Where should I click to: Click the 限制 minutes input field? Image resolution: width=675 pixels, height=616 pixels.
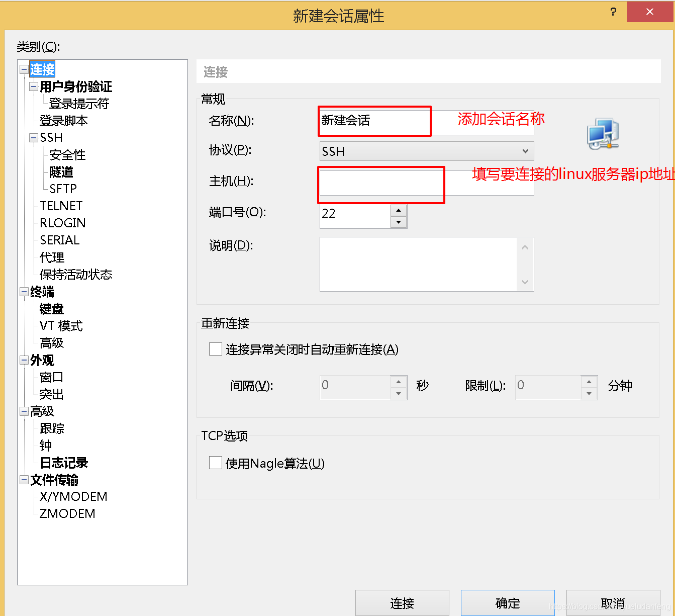(x=548, y=388)
